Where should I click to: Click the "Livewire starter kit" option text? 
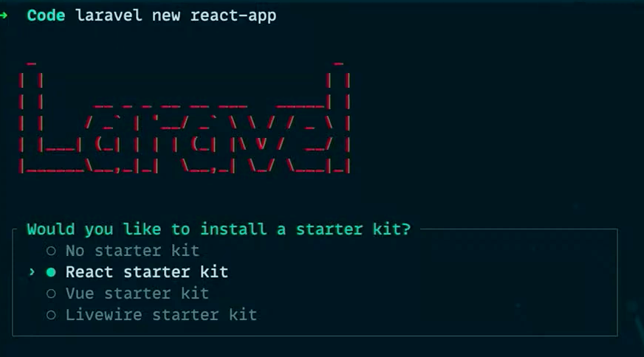point(162,315)
